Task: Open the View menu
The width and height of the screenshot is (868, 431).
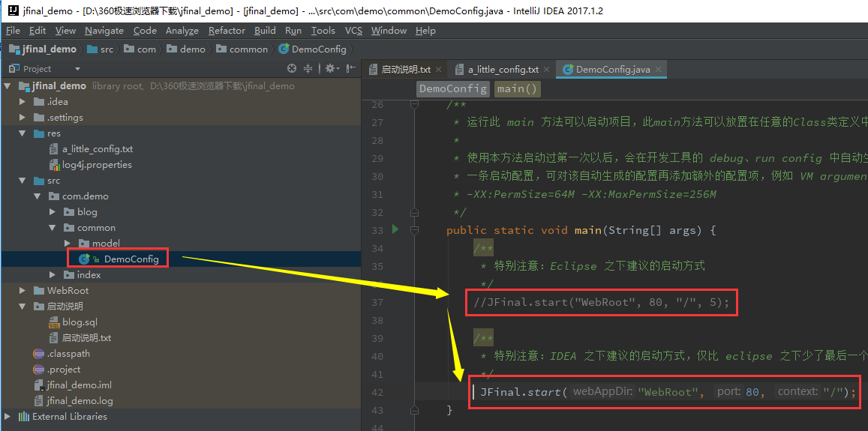Action: click(66, 31)
